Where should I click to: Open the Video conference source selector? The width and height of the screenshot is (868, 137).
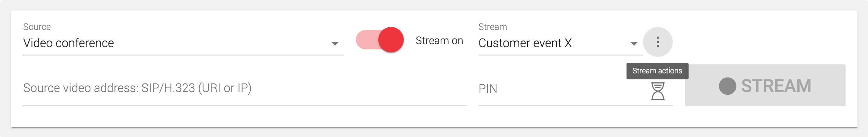[x=183, y=43]
